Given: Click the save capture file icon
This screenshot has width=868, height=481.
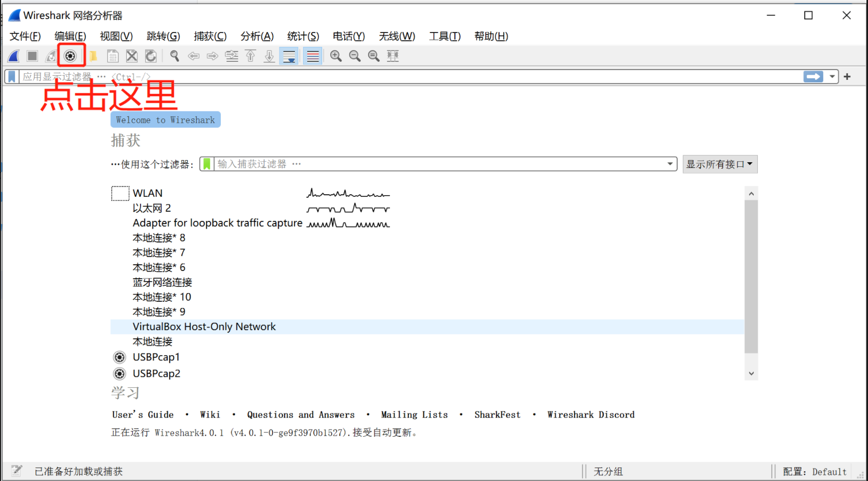Looking at the screenshot, I should tap(113, 56).
